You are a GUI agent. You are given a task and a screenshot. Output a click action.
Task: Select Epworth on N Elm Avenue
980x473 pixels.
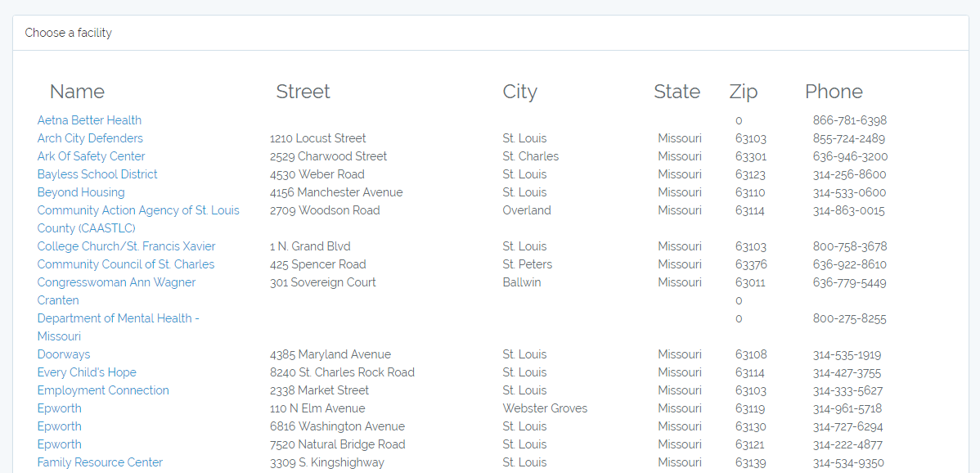[x=60, y=408]
